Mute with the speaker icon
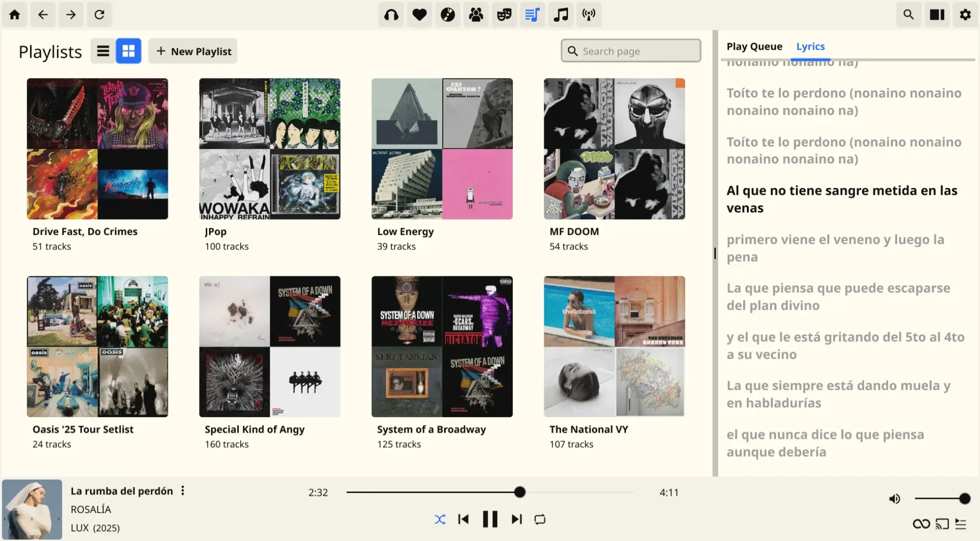 (x=895, y=499)
